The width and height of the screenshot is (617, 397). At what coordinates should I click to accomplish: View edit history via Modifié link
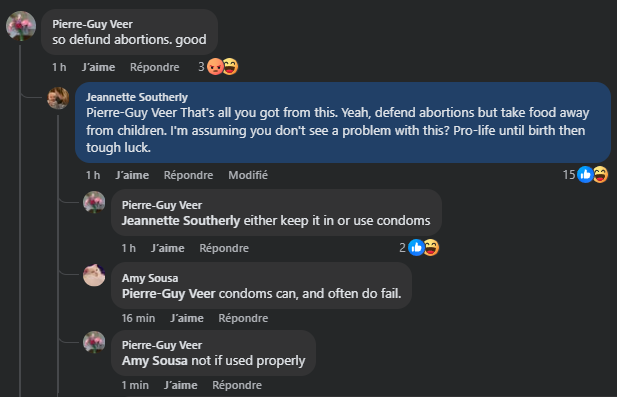pos(248,175)
